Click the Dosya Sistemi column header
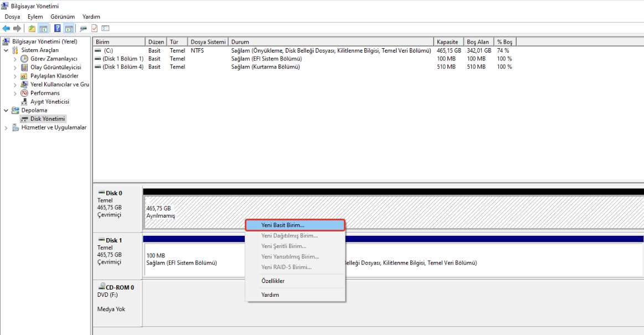644x335 pixels. tap(208, 42)
